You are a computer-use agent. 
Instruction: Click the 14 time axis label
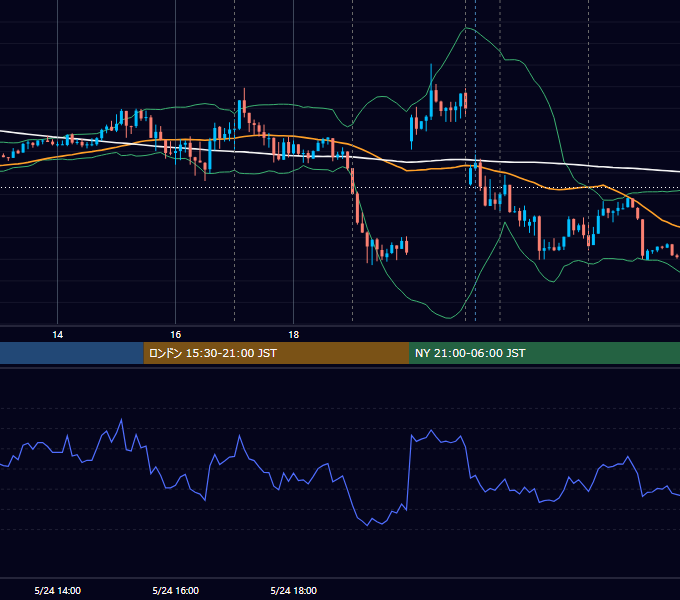(x=57, y=335)
